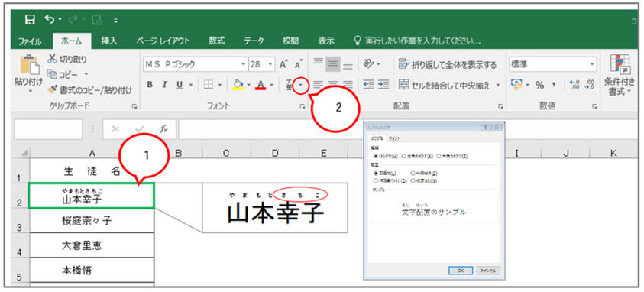This screenshot has width=644, height=292.
Task: Open the font name dropdown (MS Pゴシック)
Action: (243, 64)
